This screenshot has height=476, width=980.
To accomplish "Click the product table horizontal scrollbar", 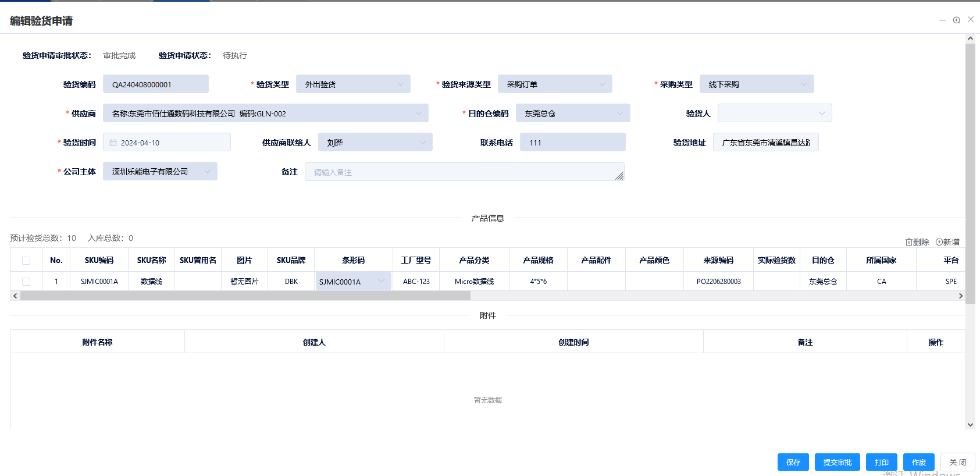I will [245, 296].
